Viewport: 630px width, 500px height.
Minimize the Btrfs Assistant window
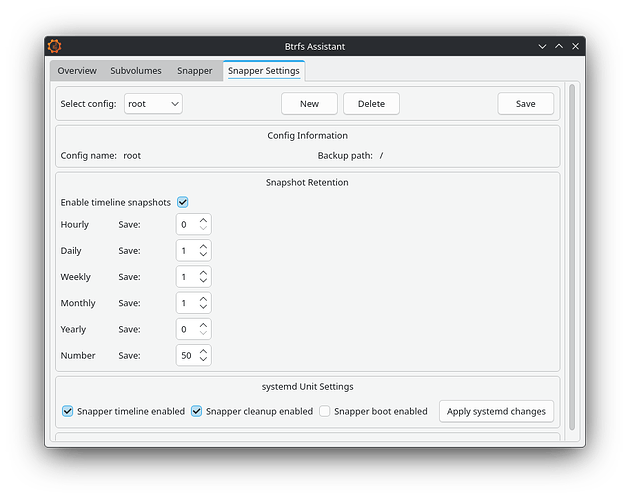(542, 47)
